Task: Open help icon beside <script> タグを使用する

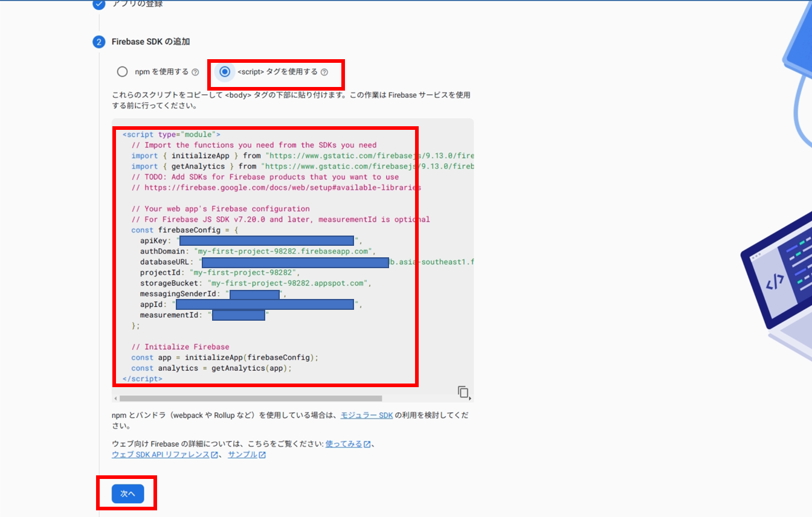Action: coord(324,72)
